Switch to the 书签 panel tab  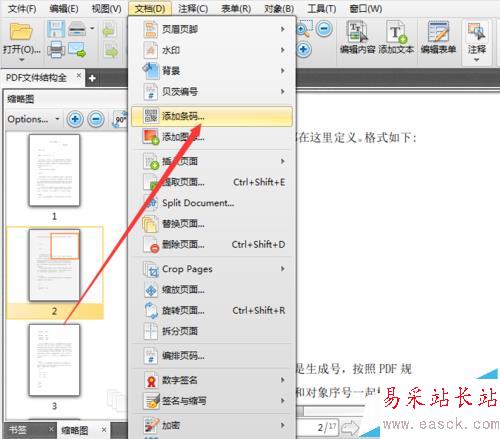coord(18,430)
